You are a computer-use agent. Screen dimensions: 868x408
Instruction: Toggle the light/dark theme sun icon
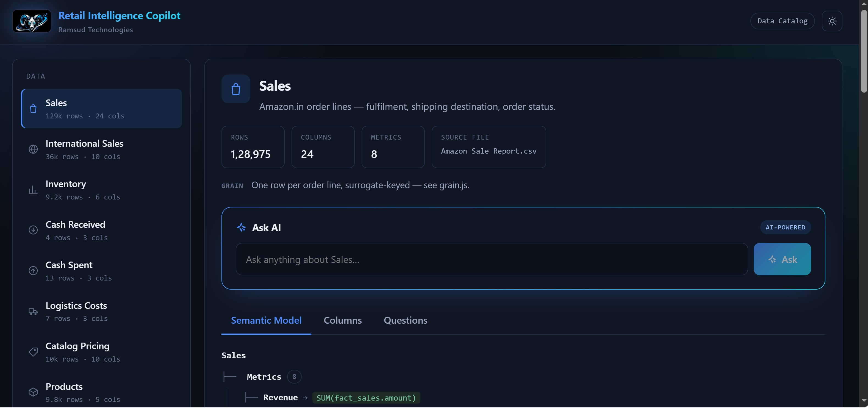(x=832, y=21)
